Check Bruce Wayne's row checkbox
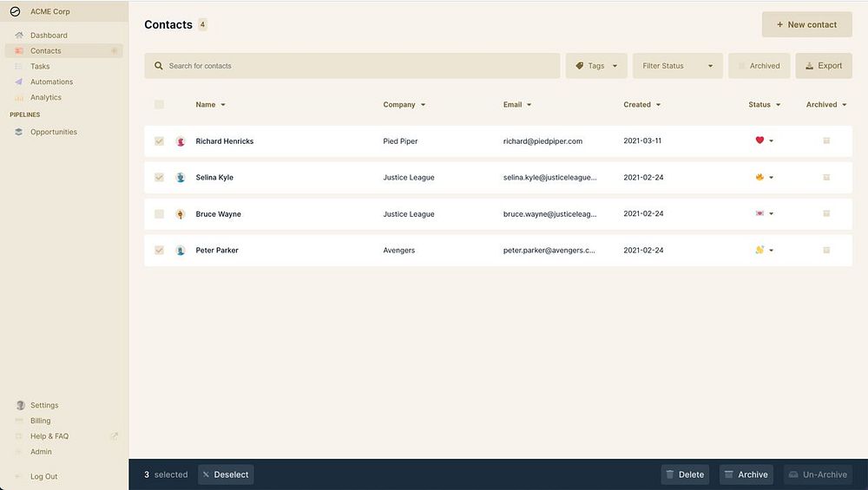The width and height of the screenshot is (868, 490). pyautogui.click(x=159, y=214)
